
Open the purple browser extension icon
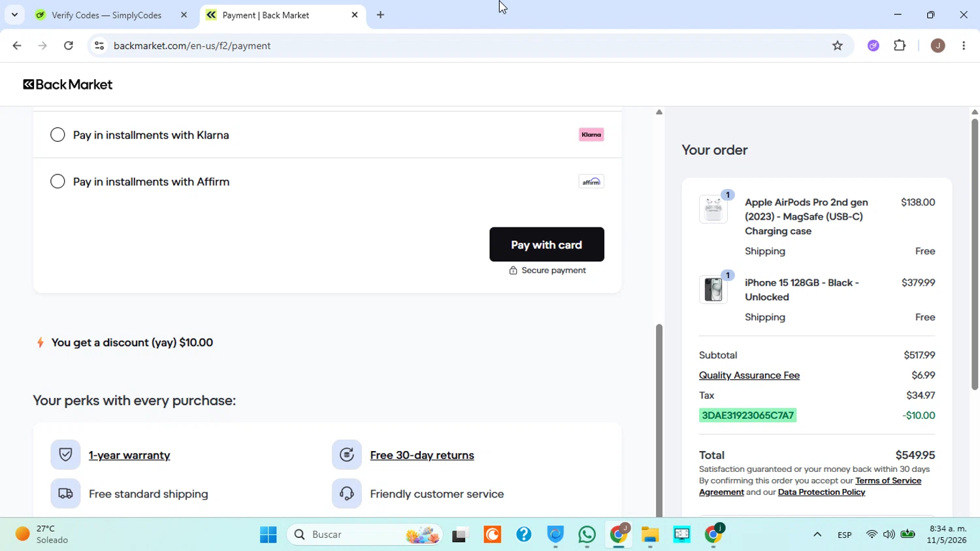874,46
